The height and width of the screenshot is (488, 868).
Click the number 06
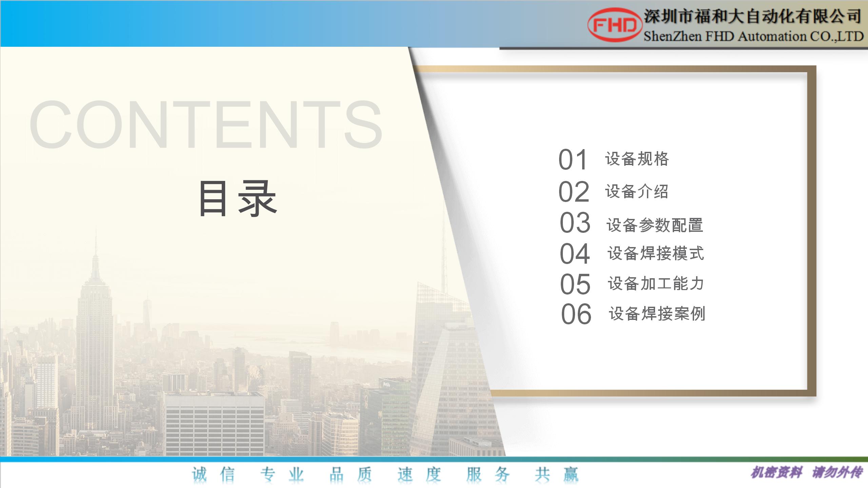point(576,314)
